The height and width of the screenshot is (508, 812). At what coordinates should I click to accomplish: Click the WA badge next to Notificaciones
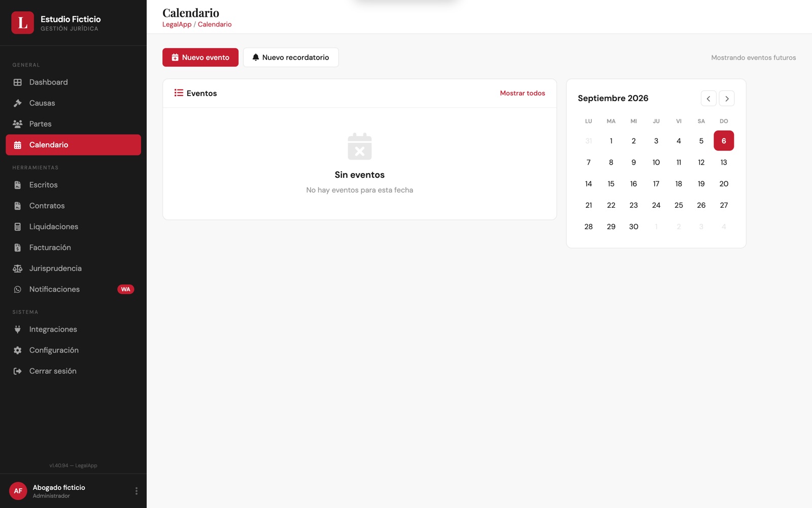tap(125, 289)
